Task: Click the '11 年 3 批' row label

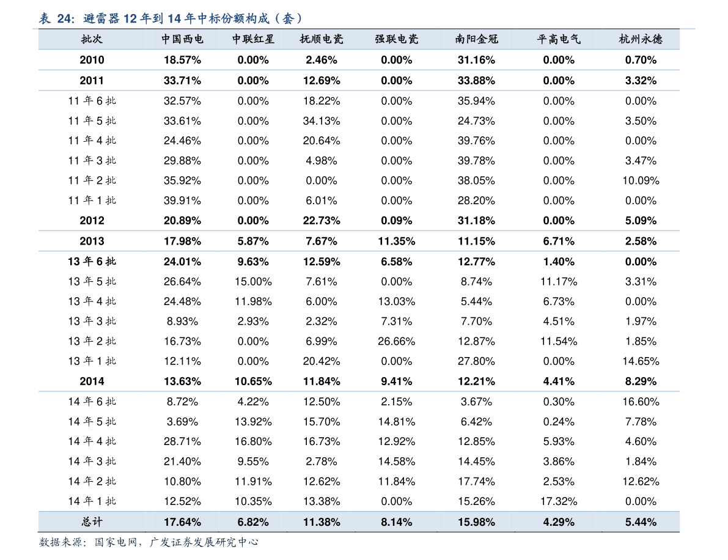Action: pos(92,161)
